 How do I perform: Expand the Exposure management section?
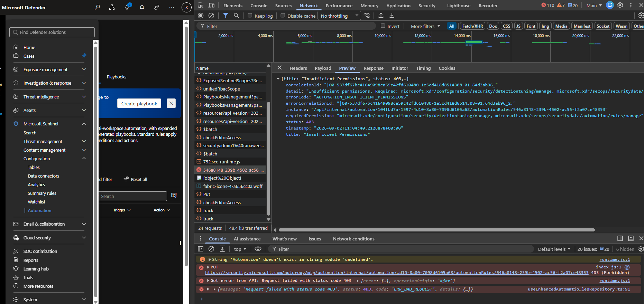[x=49, y=69]
